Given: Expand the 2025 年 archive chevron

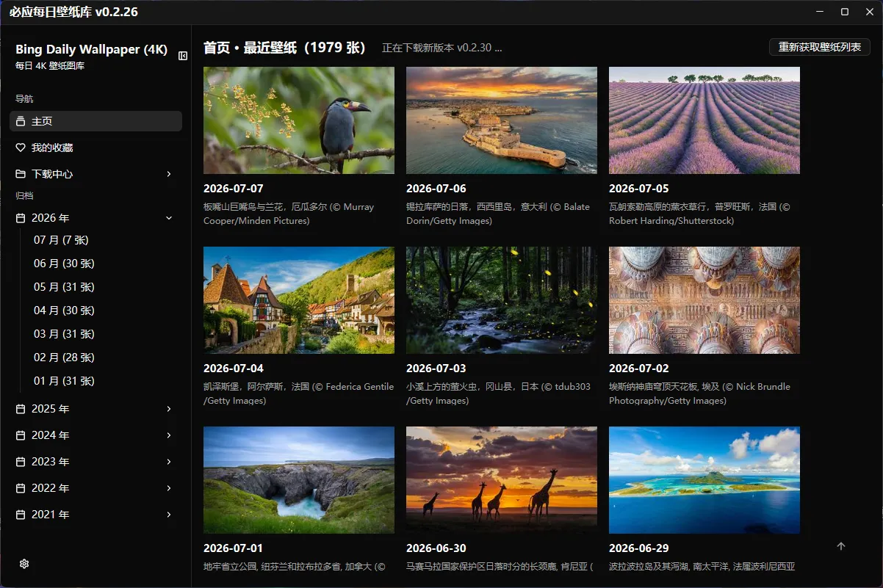Looking at the screenshot, I should coord(169,409).
